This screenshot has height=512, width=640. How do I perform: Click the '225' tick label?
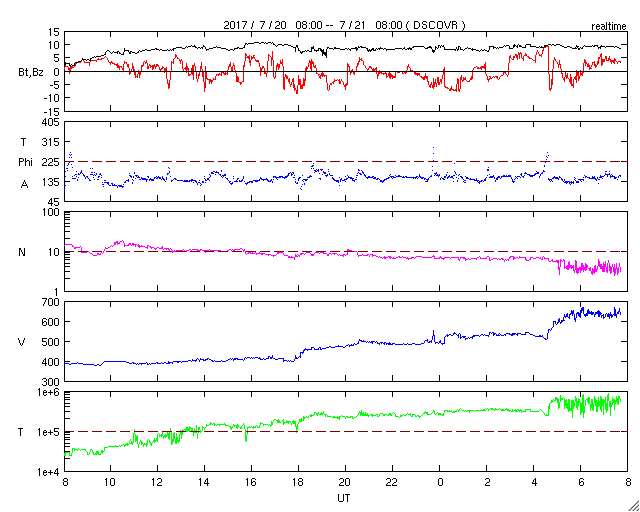(51, 163)
